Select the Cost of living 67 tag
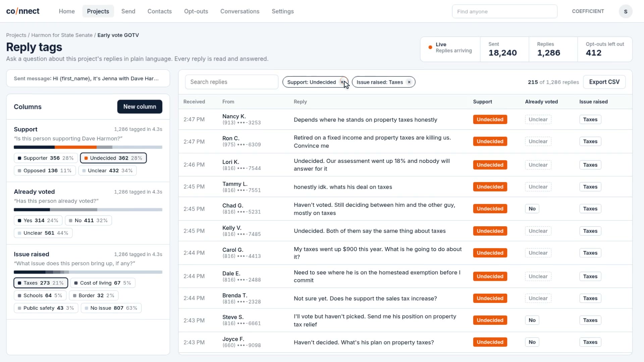Image resolution: width=644 pixels, height=362 pixels. pyautogui.click(x=103, y=283)
